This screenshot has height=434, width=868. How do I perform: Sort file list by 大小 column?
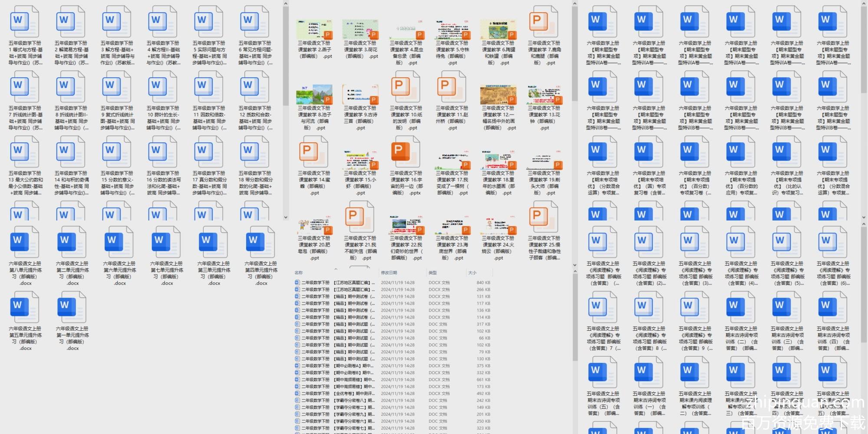(x=472, y=273)
